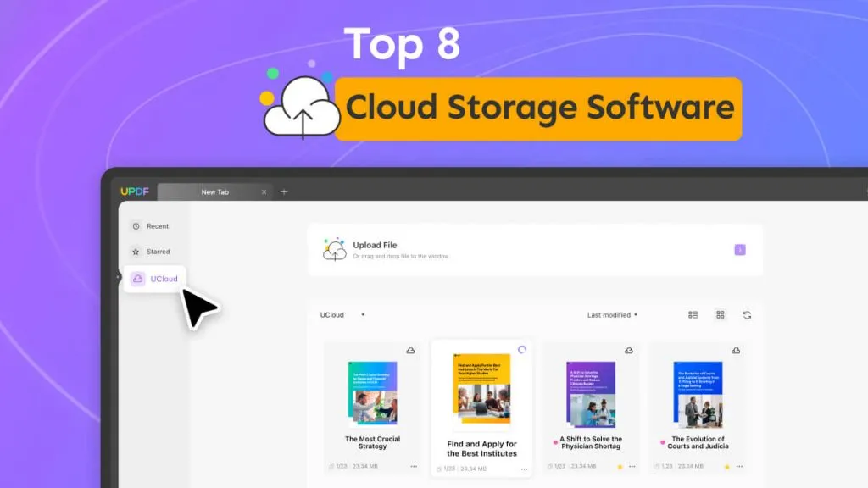
Task: Add a new tab with plus button
Action: (284, 192)
